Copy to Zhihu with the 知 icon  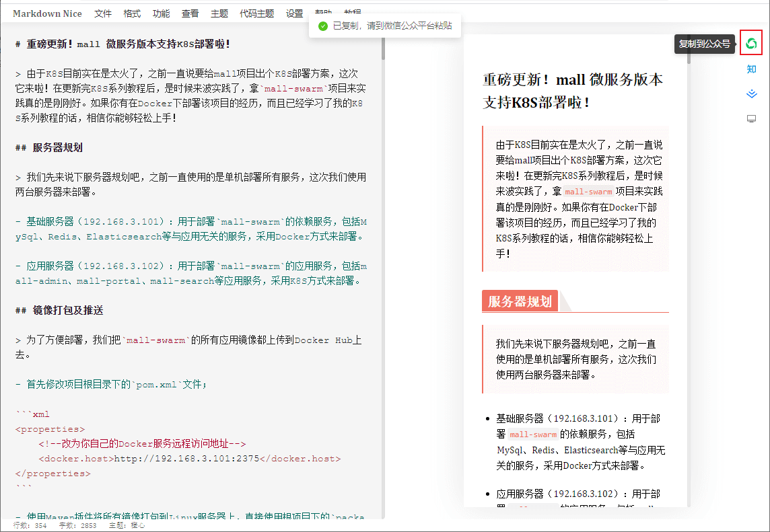pos(751,69)
